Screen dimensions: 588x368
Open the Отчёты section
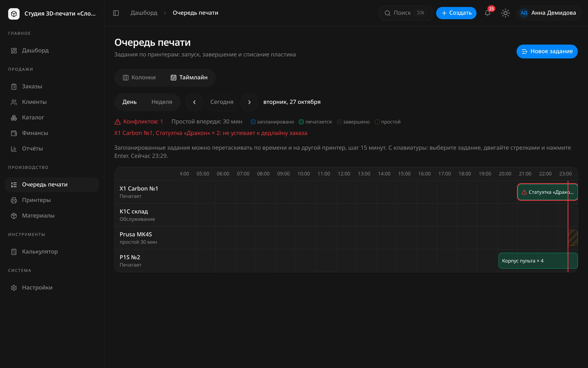point(52,149)
